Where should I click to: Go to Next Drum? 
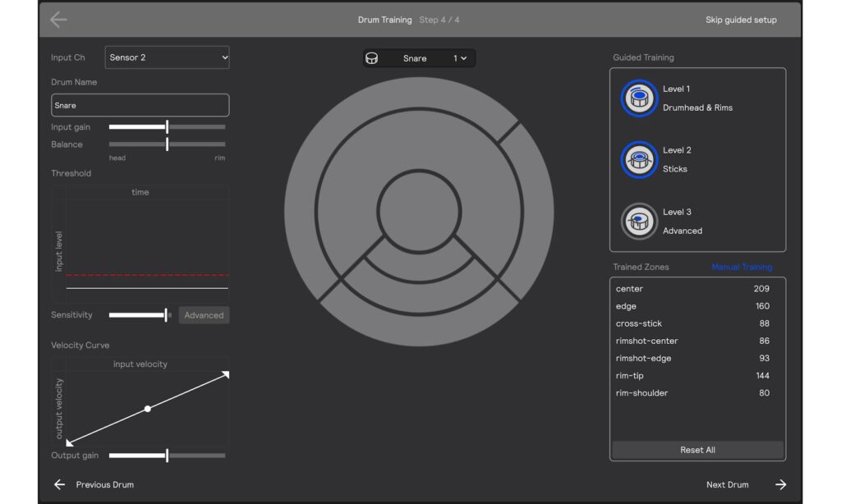tap(728, 484)
